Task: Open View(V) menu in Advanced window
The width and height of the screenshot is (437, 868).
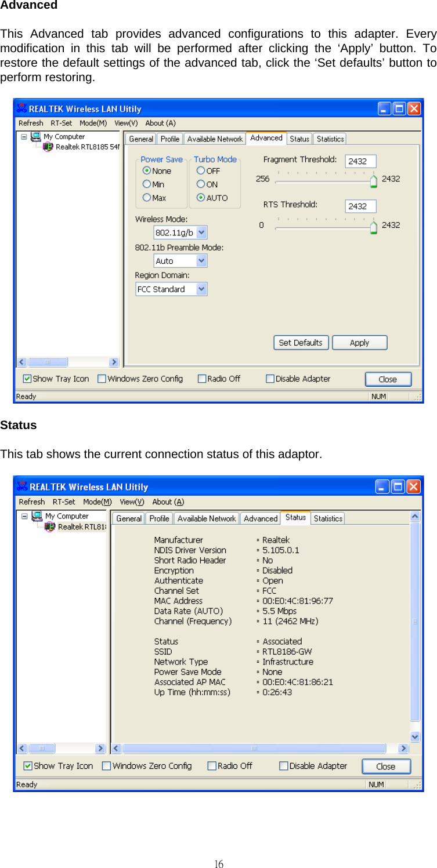Action: [126, 123]
